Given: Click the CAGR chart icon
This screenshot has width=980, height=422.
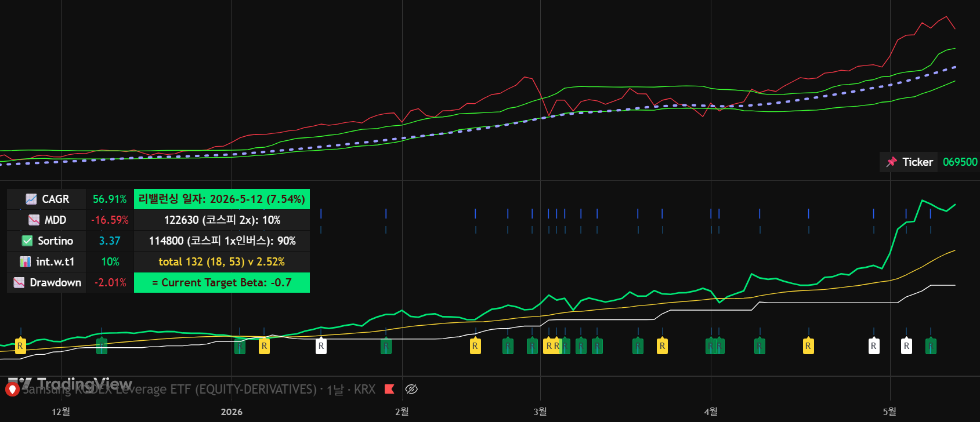Looking at the screenshot, I should (31, 199).
